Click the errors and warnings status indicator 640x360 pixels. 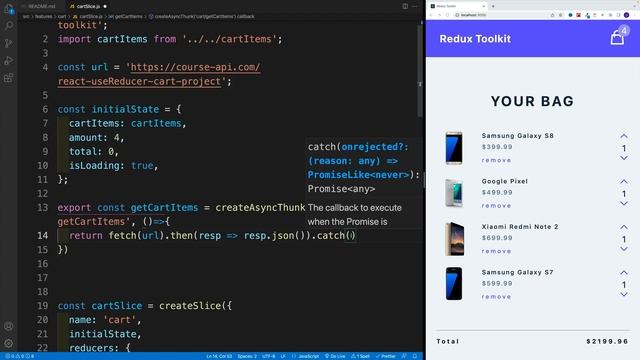pyautogui.click(x=20, y=356)
